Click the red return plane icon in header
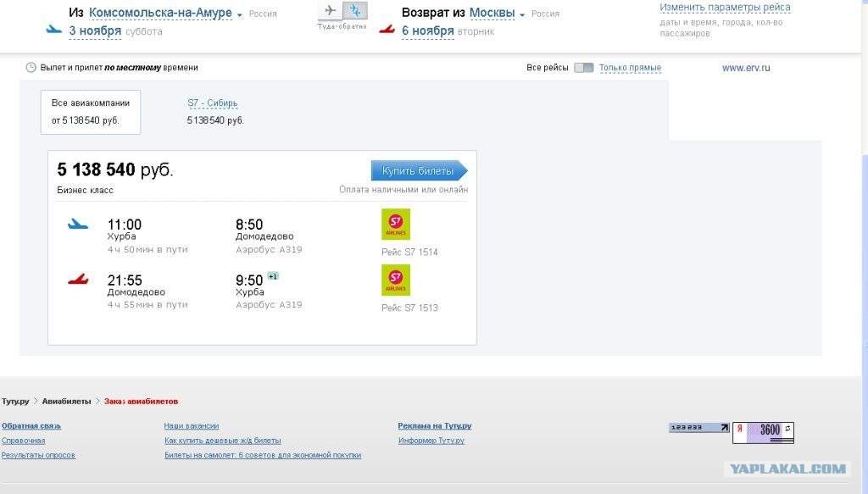The height and width of the screenshot is (494, 868). (x=387, y=30)
